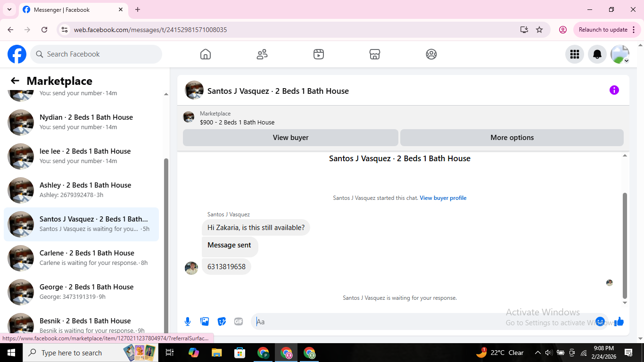Attach a photo file icon
The height and width of the screenshot is (362, 644).
205,321
